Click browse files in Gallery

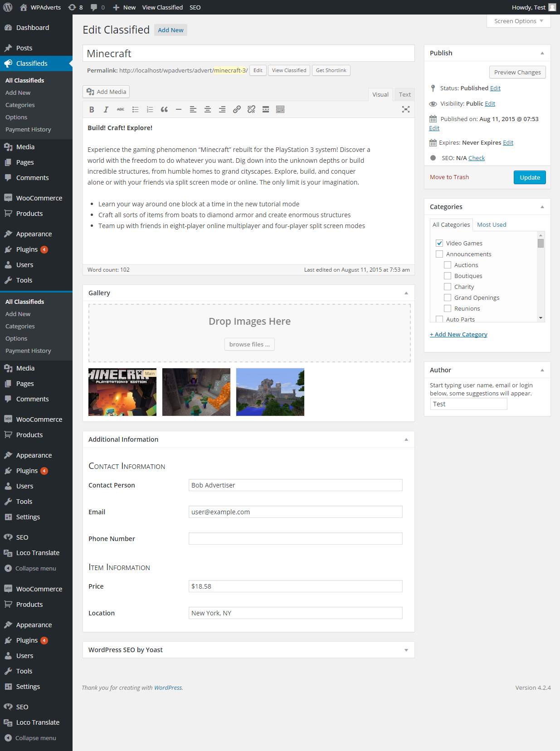point(249,344)
